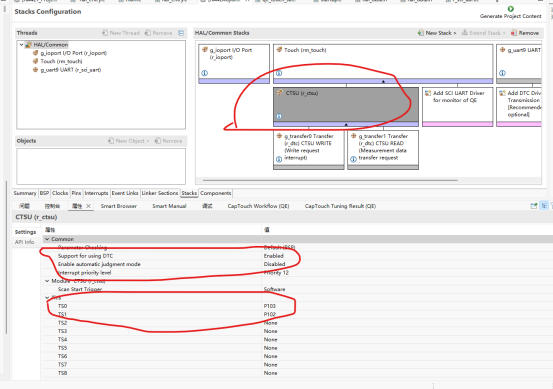This screenshot has width=553, height=389.
Task: Click the collapse icon in Threads header
Action: 181,33
